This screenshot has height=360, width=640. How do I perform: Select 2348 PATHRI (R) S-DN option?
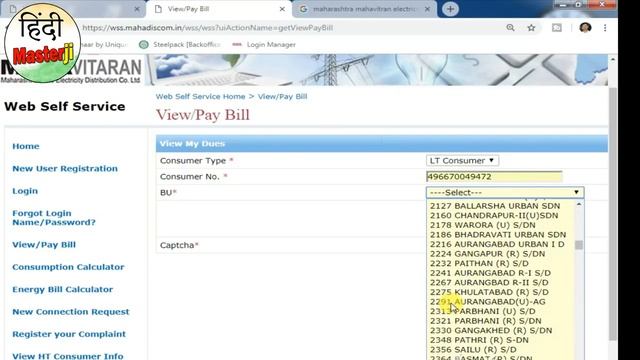point(500,340)
